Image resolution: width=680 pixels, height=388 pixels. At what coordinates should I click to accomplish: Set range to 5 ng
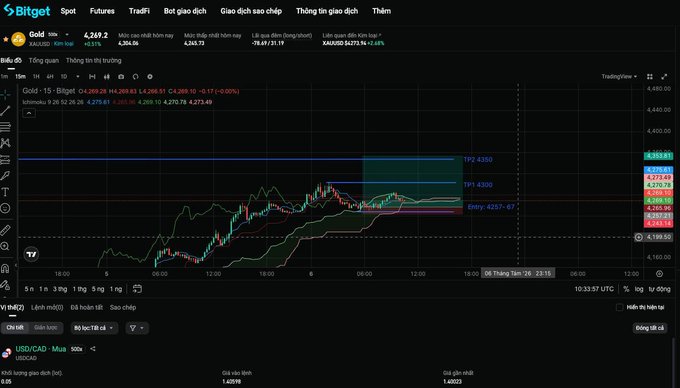point(98,289)
